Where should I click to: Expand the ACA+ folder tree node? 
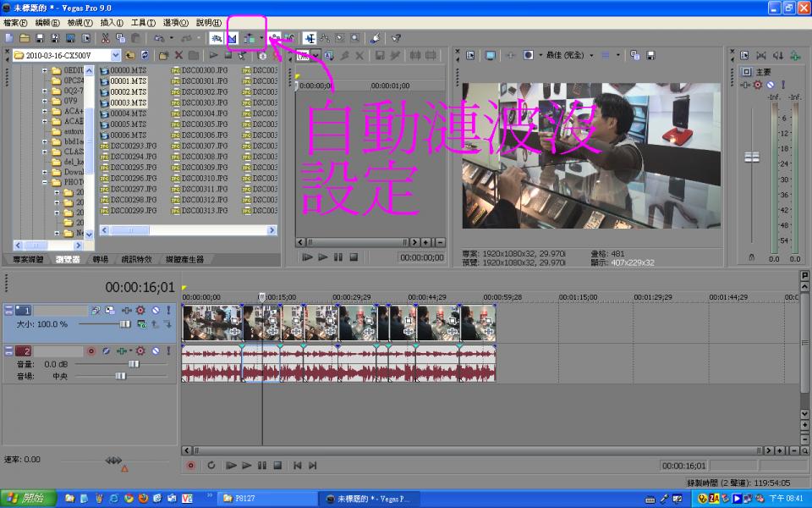[x=45, y=111]
